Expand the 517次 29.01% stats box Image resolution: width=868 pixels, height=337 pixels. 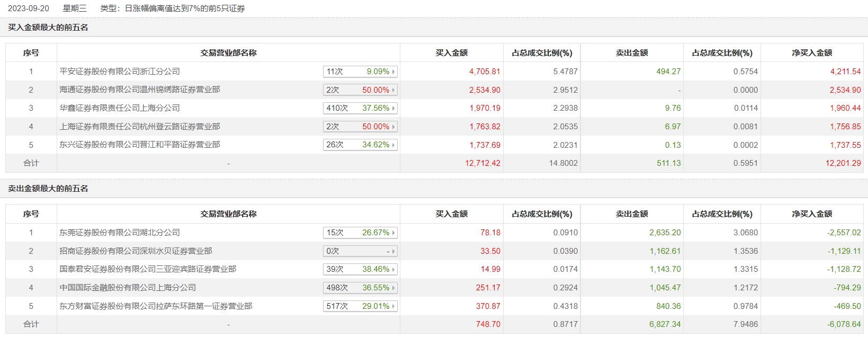coord(360,306)
